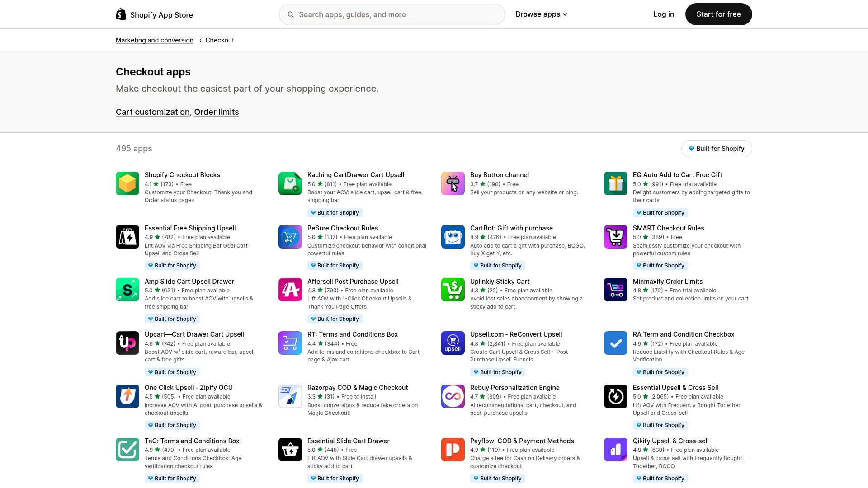
Task: Open Upsell.com - ReConvert Upsell title
Action: (x=516, y=334)
